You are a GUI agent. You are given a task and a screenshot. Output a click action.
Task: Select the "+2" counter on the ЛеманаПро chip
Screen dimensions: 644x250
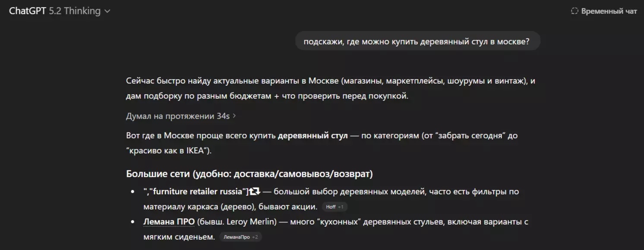pyautogui.click(x=255, y=237)
